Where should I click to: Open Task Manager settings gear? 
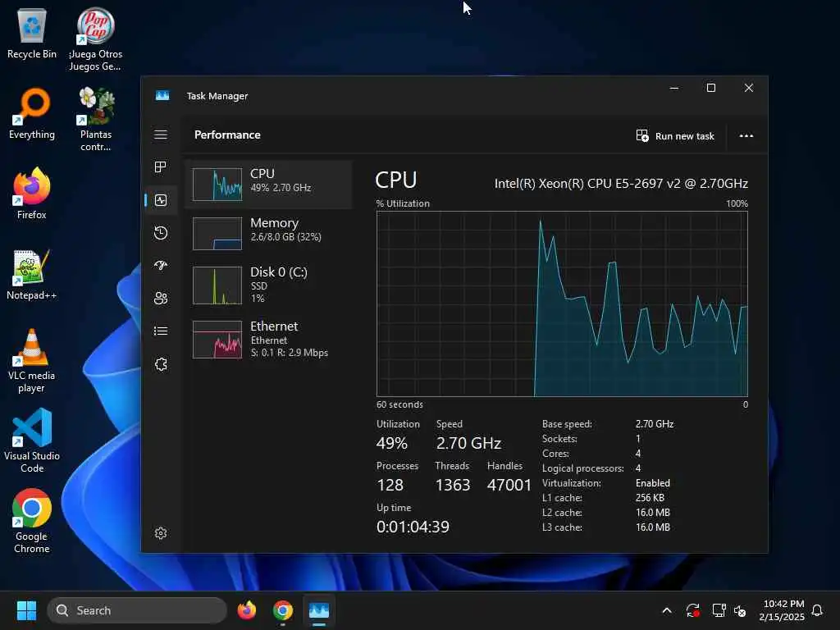click(x=161, y=533)
